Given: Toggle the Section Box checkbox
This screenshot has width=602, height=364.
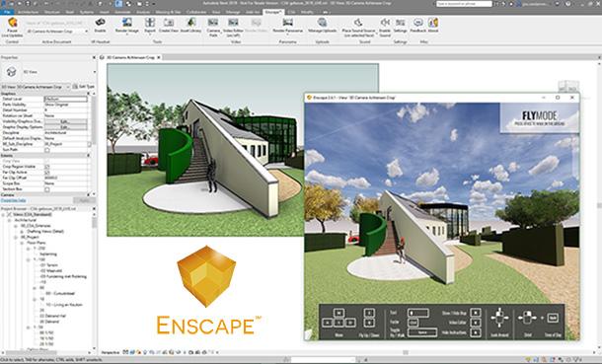Looking at the screenshot, I should tap(47, 189).
